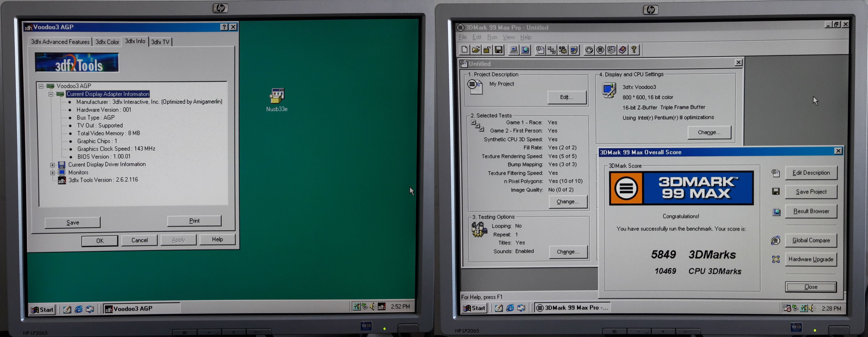Screen dimensions: 868x337
Task: Click Change... under Selected Tests
Action: (x=568, y=201)
